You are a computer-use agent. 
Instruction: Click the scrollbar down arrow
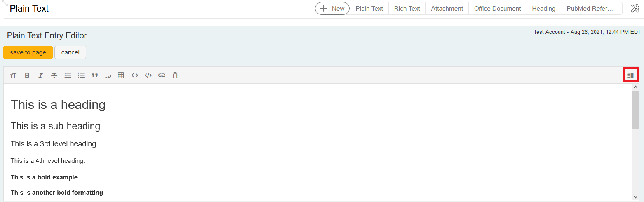click(x=635, y=197)
